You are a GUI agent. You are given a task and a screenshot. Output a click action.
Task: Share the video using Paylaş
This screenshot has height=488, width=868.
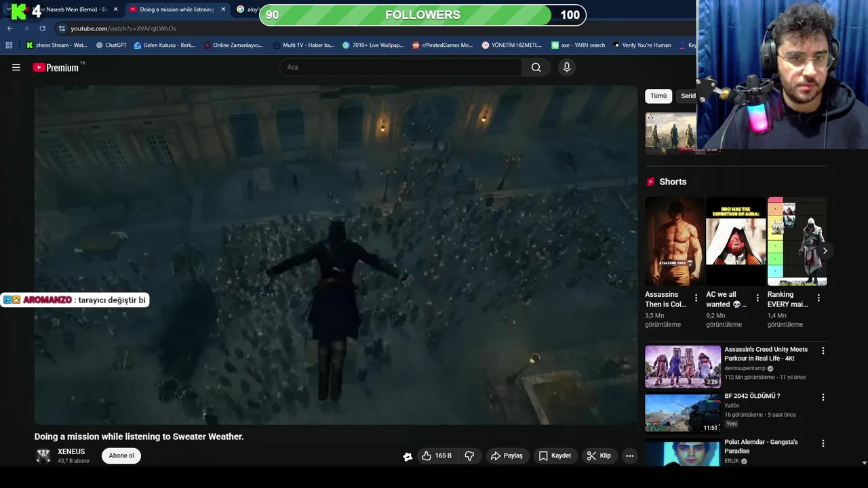(507, 455)
